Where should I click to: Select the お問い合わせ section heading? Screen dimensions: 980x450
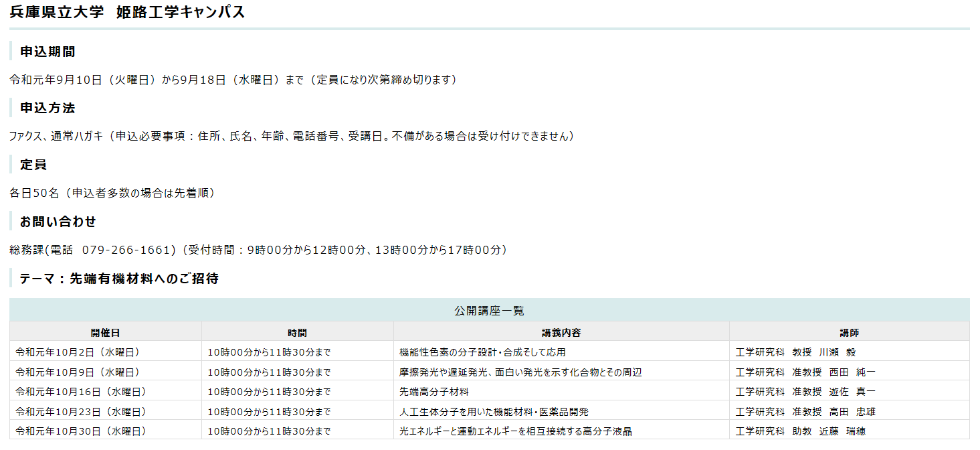pyautogui.click(x=58, y=222)
